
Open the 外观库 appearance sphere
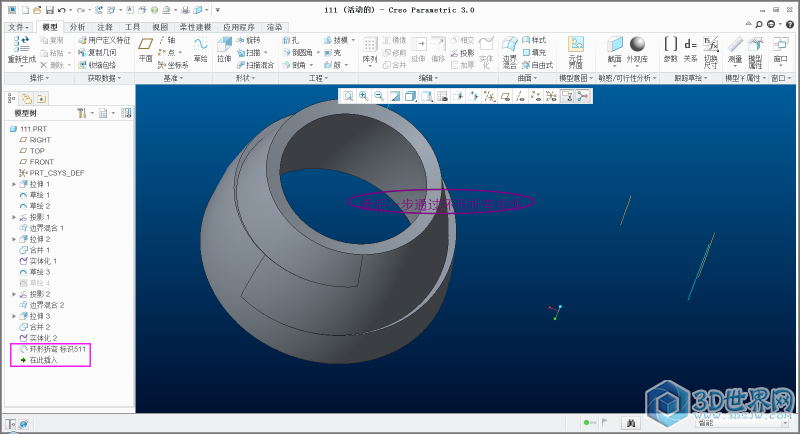637,47
